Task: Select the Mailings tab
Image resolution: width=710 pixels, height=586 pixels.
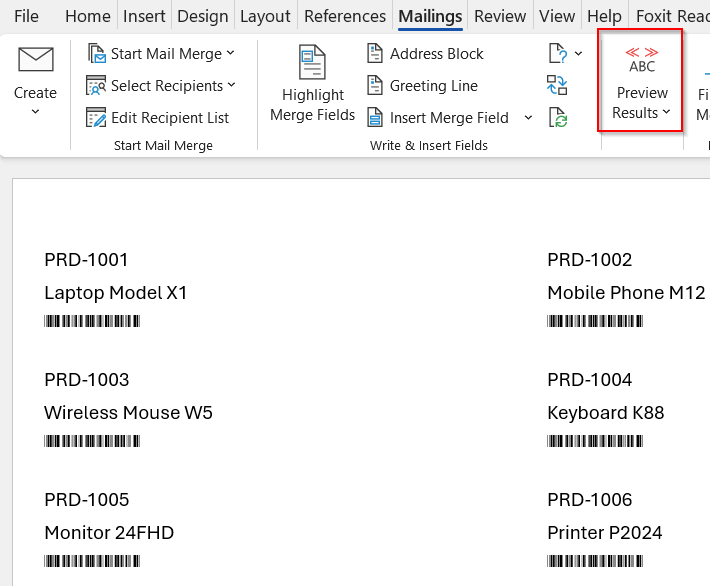Action: click(430, 16)
